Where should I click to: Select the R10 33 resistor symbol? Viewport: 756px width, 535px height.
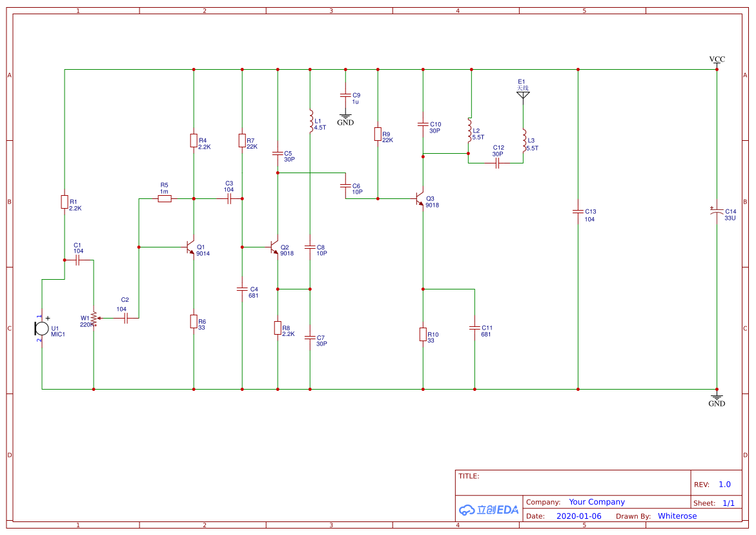click(423, 334)
